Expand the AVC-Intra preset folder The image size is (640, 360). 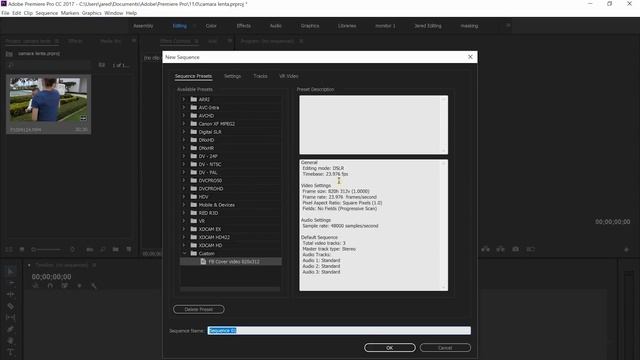pos(184,107)
